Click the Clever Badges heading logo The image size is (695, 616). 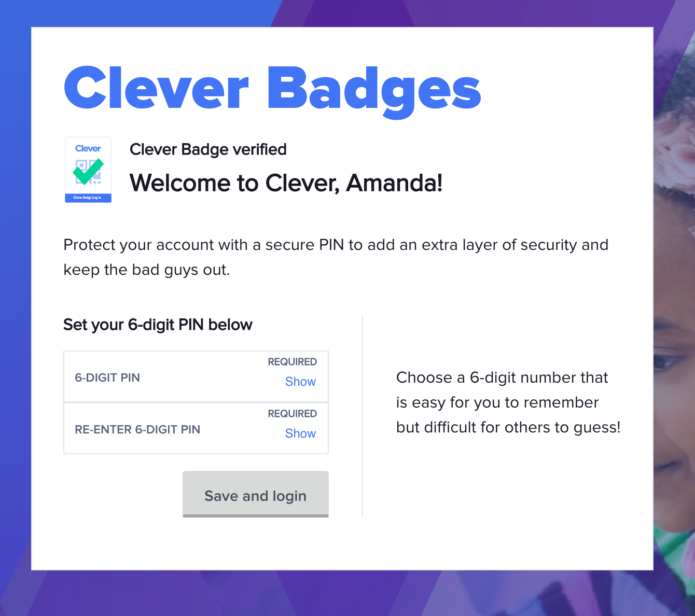coord(272,90)
